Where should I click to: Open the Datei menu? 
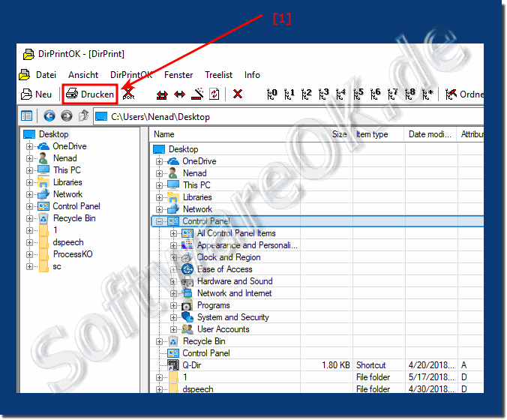click(46, 75)
